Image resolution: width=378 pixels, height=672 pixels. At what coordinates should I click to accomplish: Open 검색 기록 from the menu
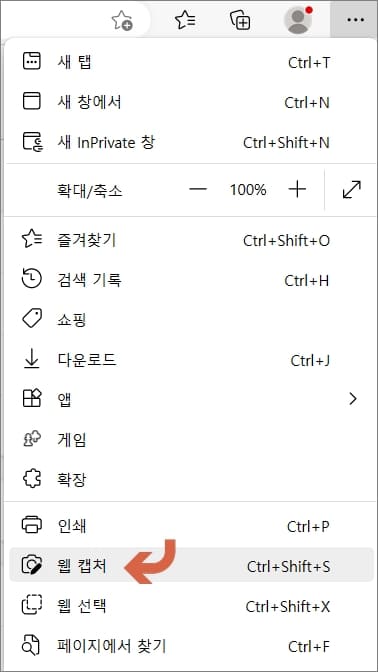[x=189, y=280]
